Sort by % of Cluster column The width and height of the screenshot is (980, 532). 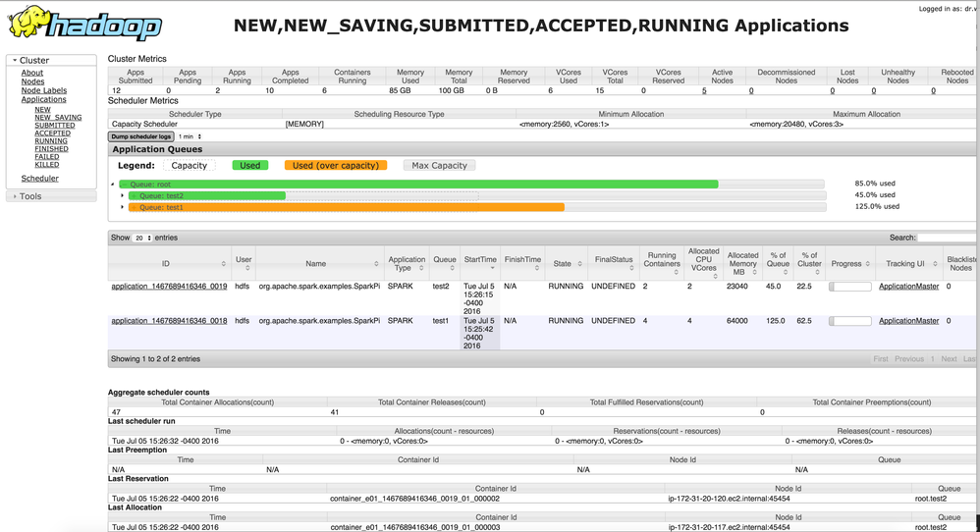pyautogui.click(x=809, y=263)
